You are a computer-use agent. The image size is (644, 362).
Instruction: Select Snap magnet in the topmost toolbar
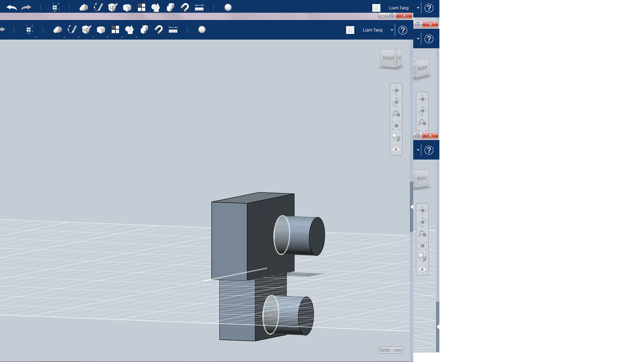click(185, 7)
